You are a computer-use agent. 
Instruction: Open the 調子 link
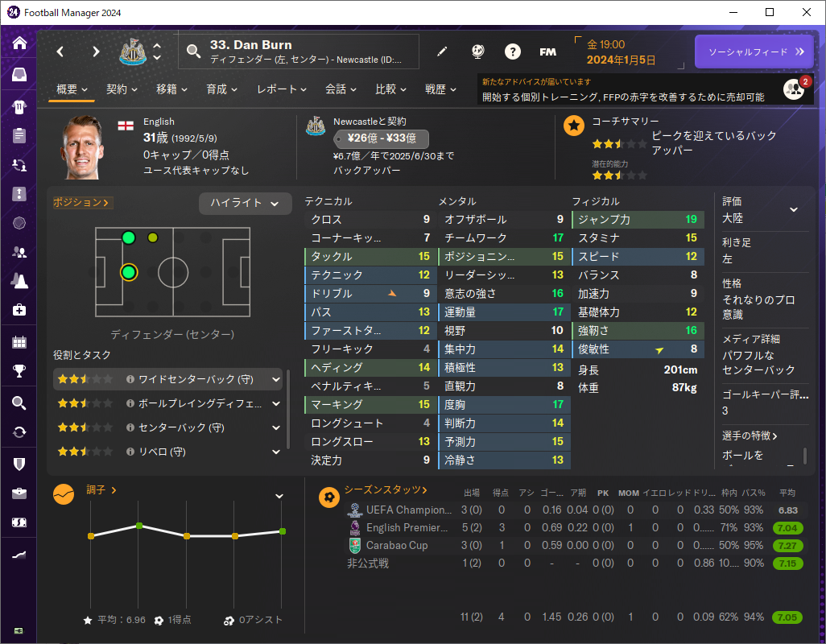[101, 490]
